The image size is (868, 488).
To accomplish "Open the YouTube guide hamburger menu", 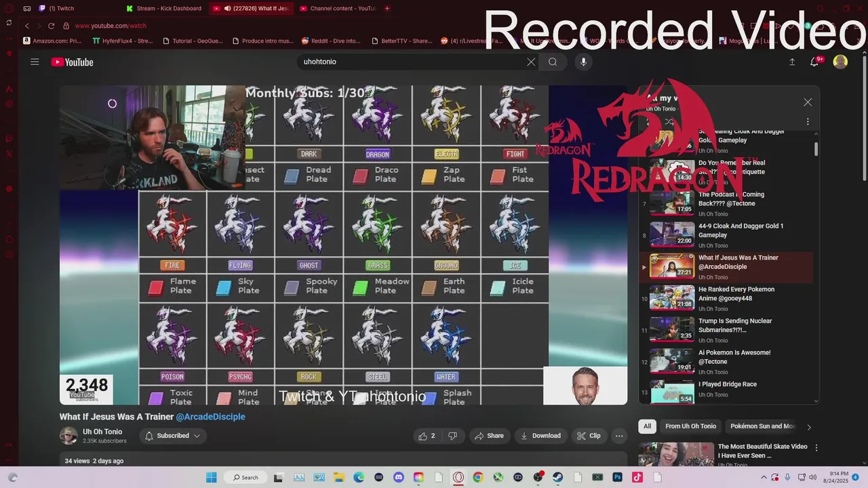I will 35,62.
